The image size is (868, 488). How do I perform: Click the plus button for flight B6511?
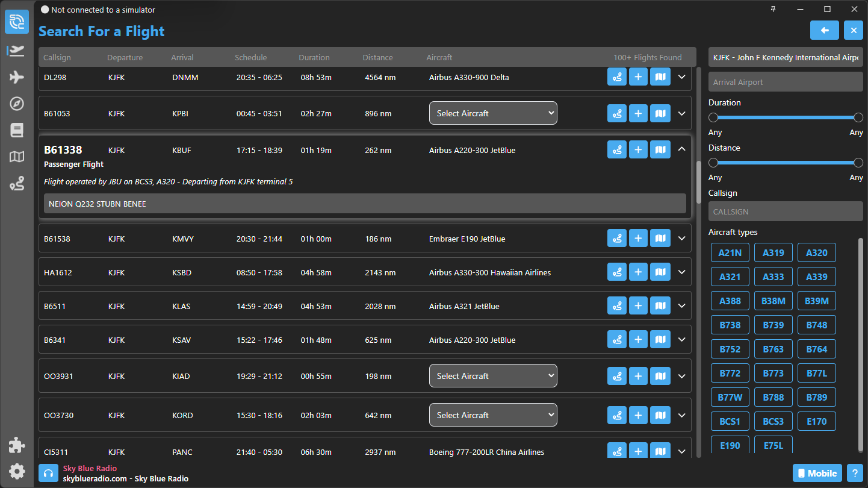point(639,306)
